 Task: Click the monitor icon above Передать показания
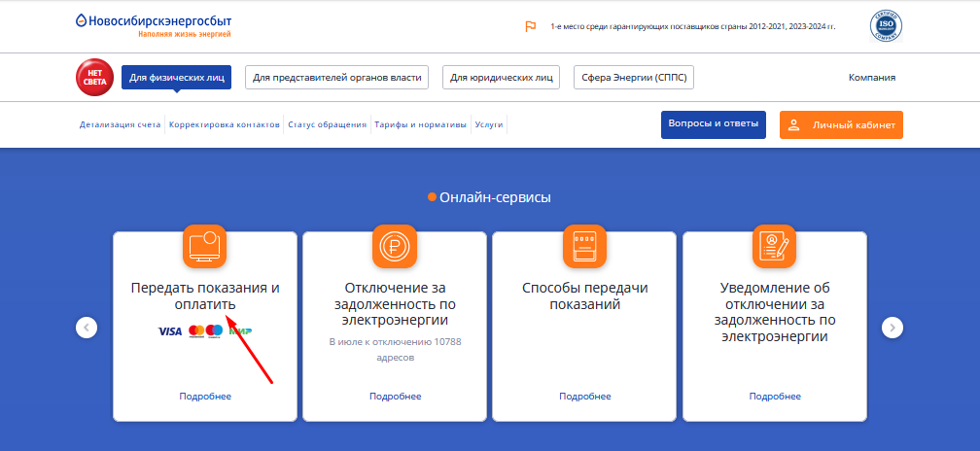204,246
